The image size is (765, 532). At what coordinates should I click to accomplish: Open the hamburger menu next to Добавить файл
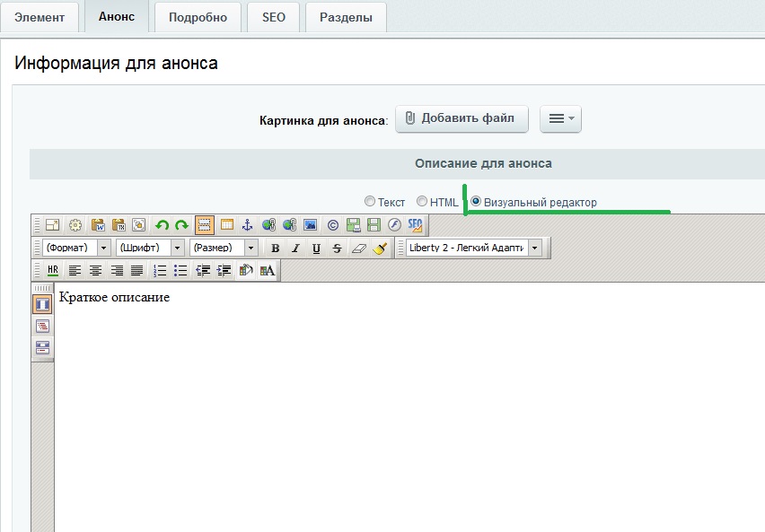click(x=560, y=118)
